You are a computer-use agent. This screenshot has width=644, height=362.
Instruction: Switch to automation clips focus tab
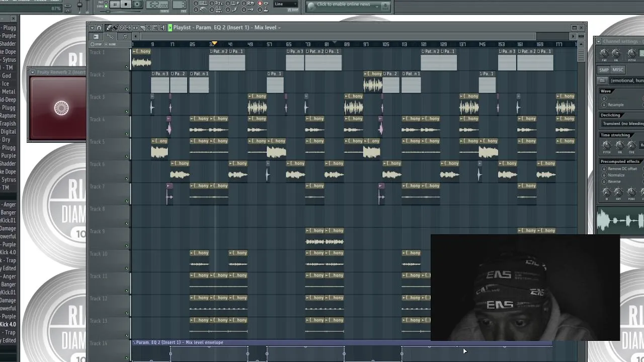click(x=109, y=36)
